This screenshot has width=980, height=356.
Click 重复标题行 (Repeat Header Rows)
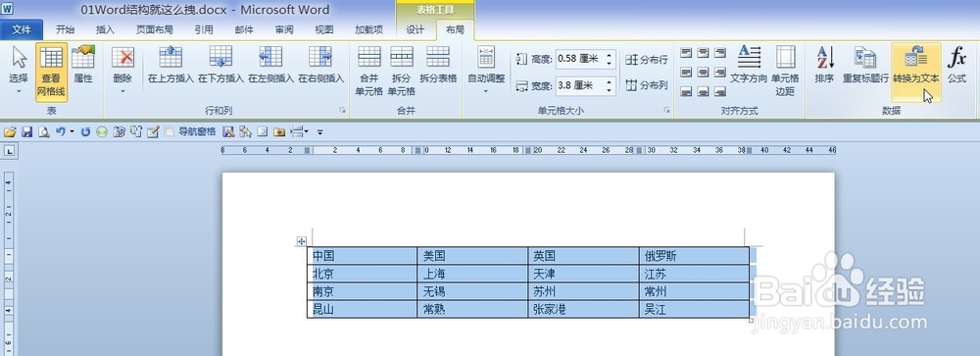[865, 66]
